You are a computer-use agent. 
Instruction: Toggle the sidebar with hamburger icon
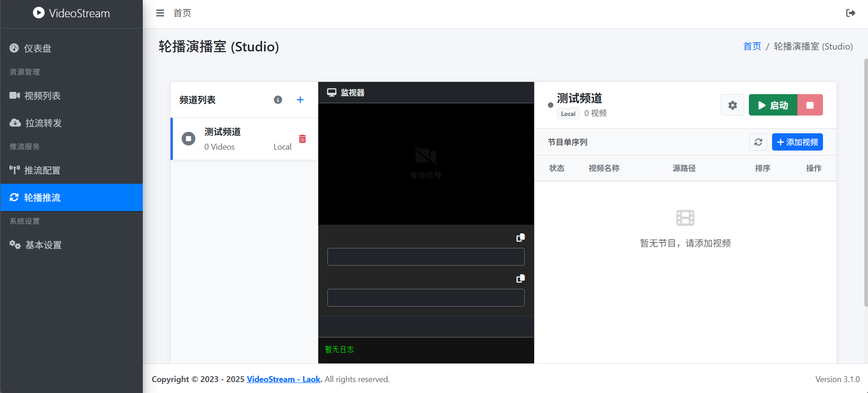click(x=160, y=13)
